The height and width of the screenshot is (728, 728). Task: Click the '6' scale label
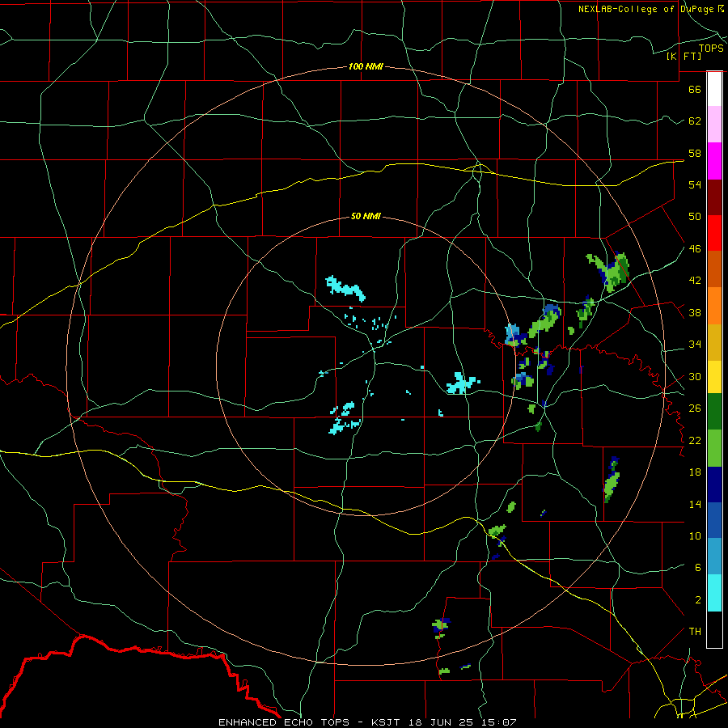[698, 568]
